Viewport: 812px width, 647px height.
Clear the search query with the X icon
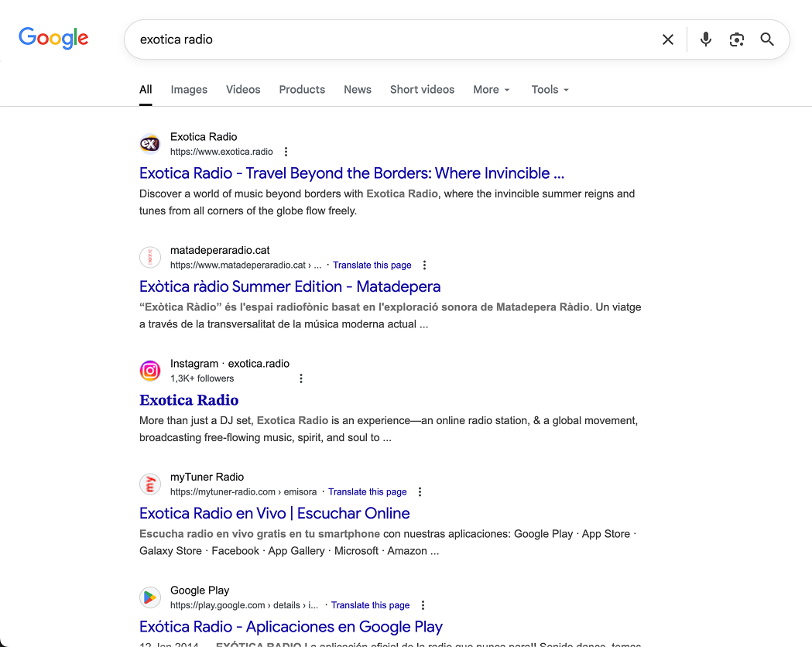[667, 39]
